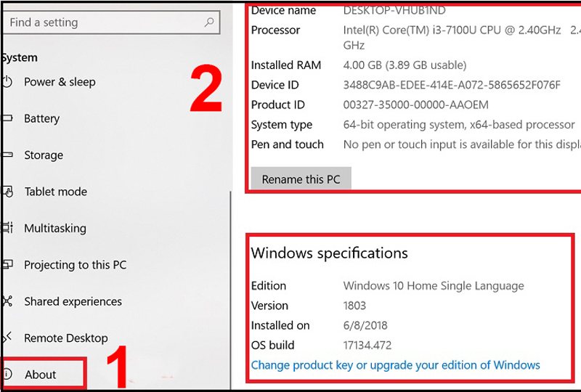This screenshot has width=581, height=392.
Task: Click the Storage drive icon
Action: (x=7, y=155)
